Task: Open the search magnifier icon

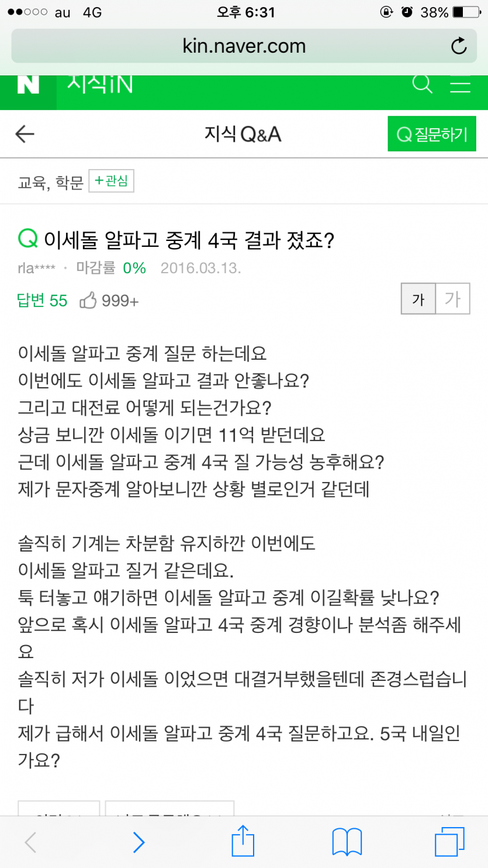Action: pos(422,84)
